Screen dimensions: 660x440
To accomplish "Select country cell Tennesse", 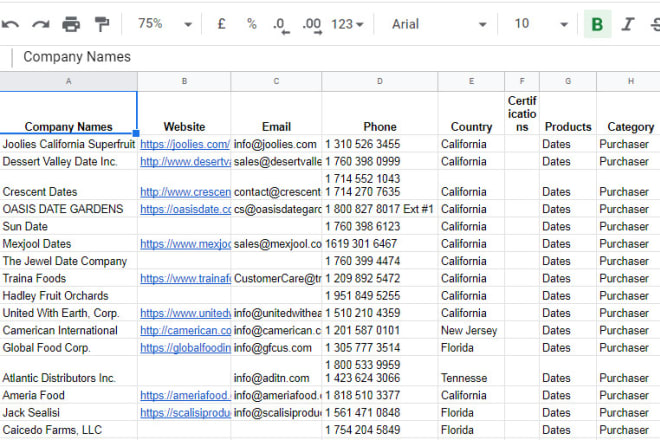I will pos(471,371).
